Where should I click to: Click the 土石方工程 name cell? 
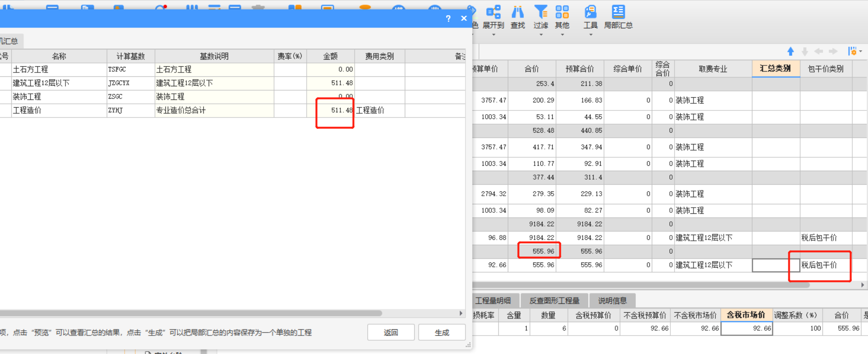[59, 69]
